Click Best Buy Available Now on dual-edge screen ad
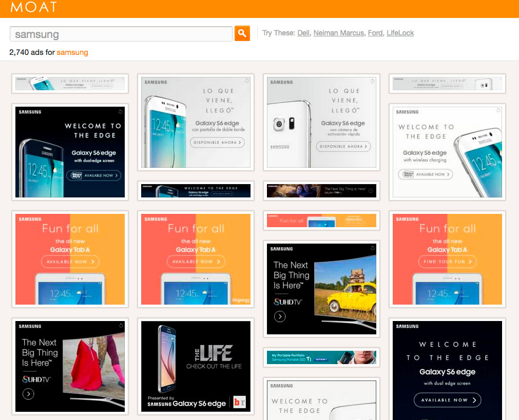This screenshot has width=519, height=420. click(x=93, y=175)
